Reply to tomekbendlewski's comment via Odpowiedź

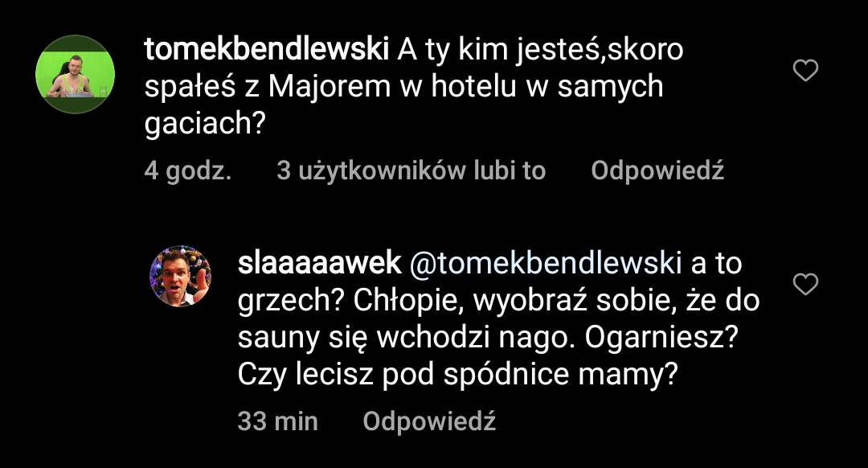(657, 170)
